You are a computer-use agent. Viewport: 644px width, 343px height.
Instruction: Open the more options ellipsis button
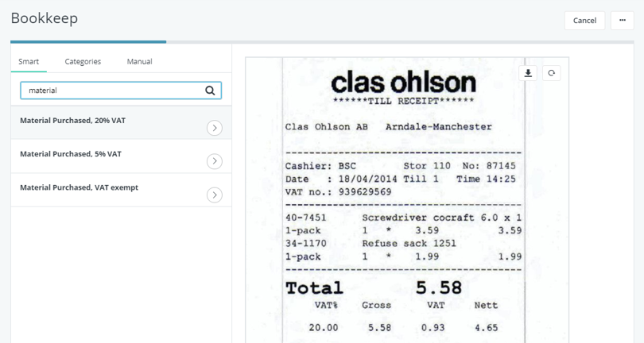coord(623,21)
